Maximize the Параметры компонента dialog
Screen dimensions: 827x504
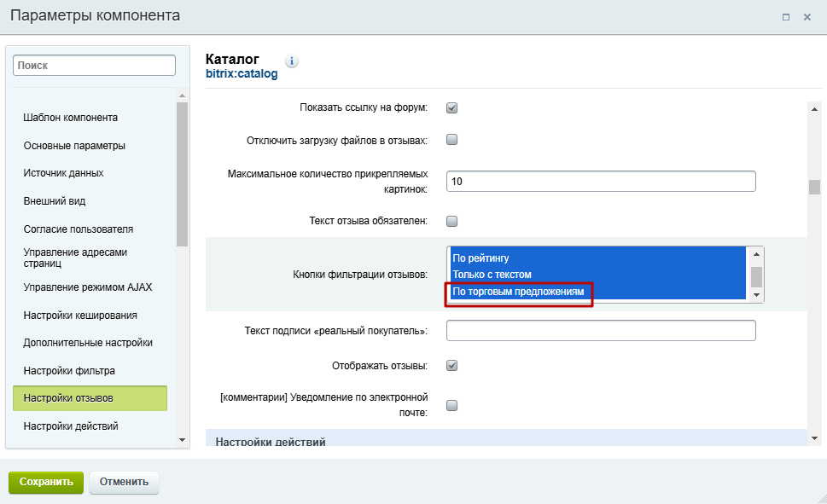[x=786, y=17]
